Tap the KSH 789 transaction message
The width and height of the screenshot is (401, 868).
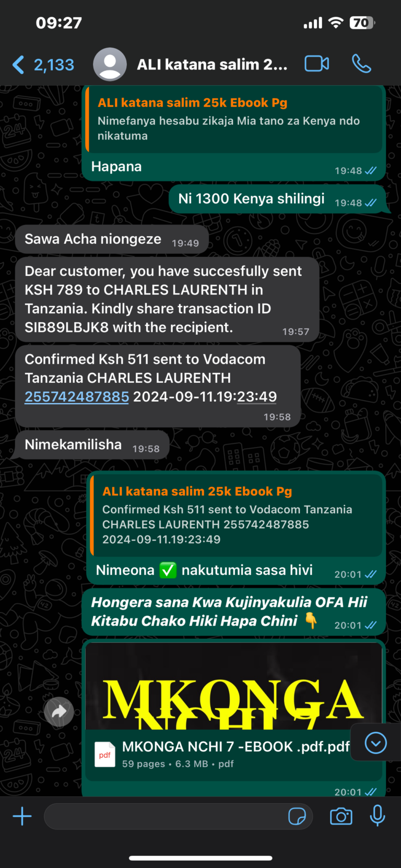(167, 299)
